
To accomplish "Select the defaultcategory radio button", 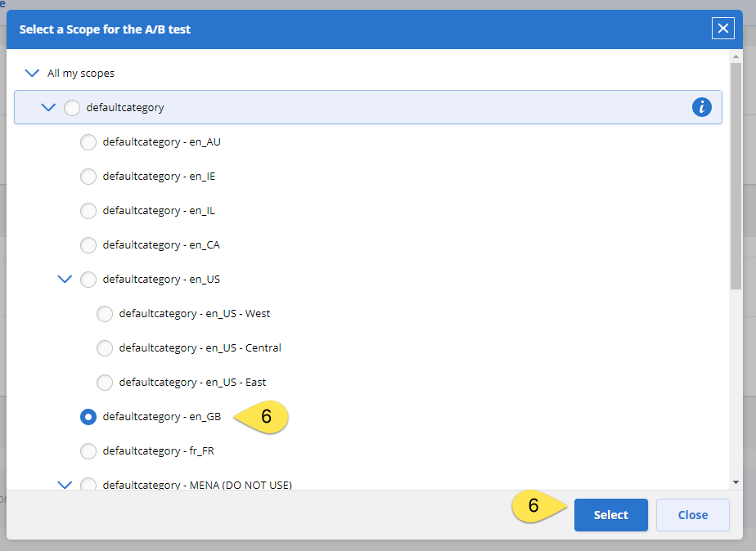I will click(x=72, y=107).
